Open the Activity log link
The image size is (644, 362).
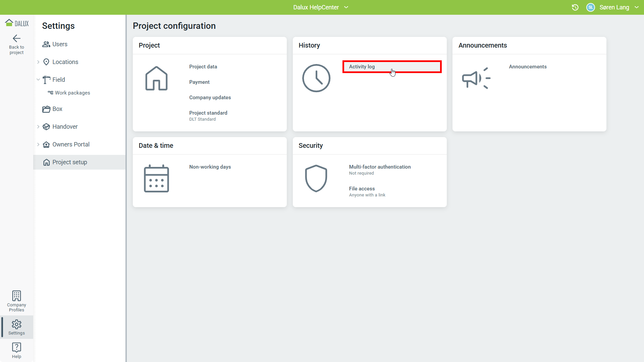click(362, 67)
